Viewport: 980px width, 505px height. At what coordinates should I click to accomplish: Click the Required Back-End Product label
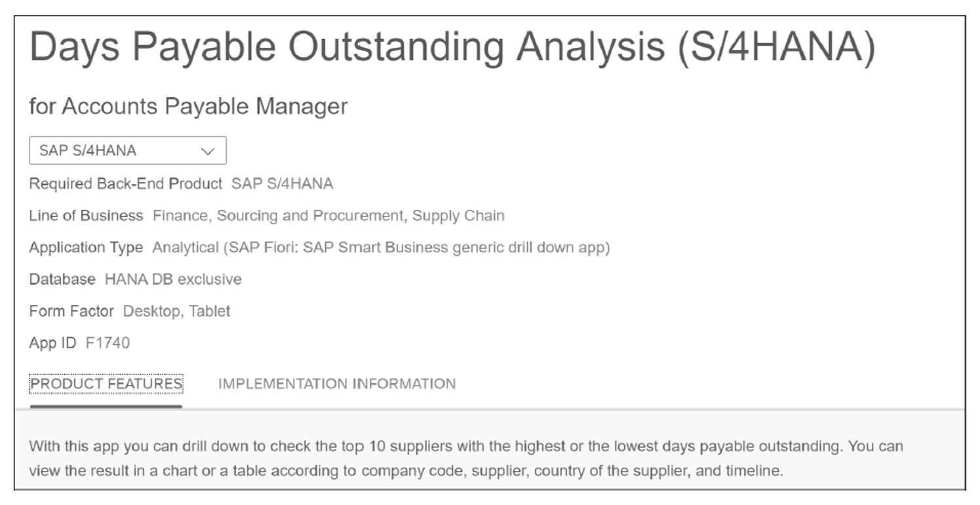126,184
